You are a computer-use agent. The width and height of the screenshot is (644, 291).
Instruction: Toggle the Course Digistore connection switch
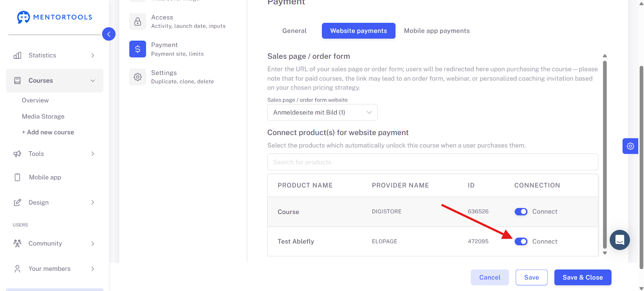click(x=521, y=212)
